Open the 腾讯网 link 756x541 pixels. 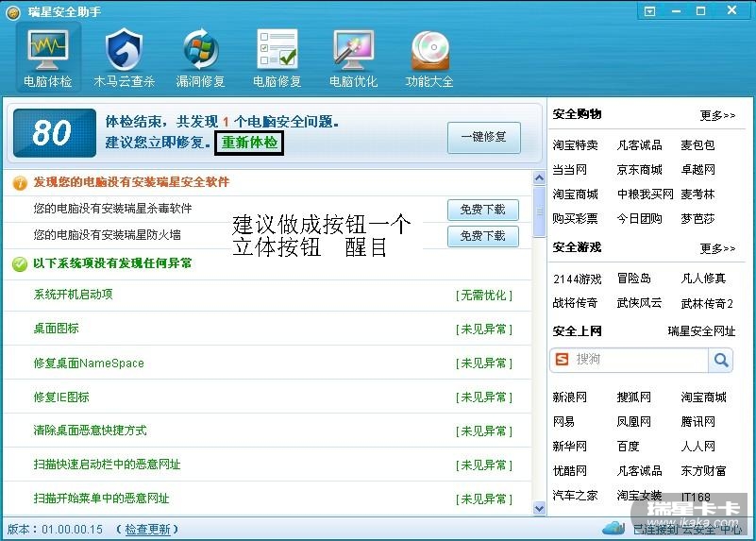point(697,422)
